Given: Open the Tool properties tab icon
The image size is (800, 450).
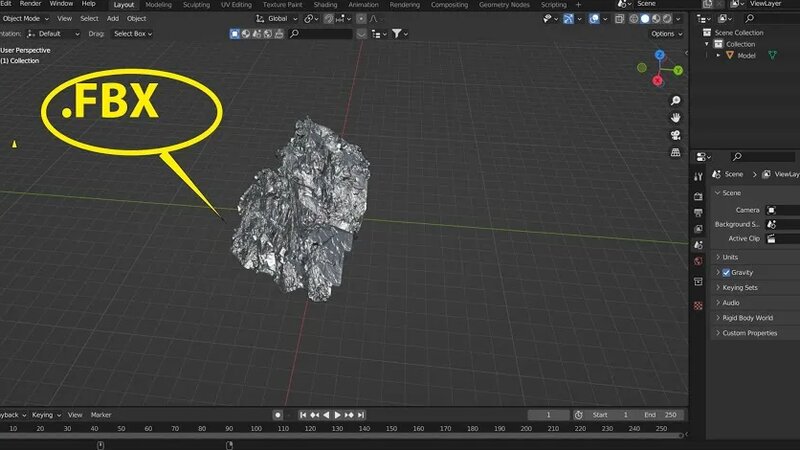Looking at the screenshot, I should pos(698,177).
